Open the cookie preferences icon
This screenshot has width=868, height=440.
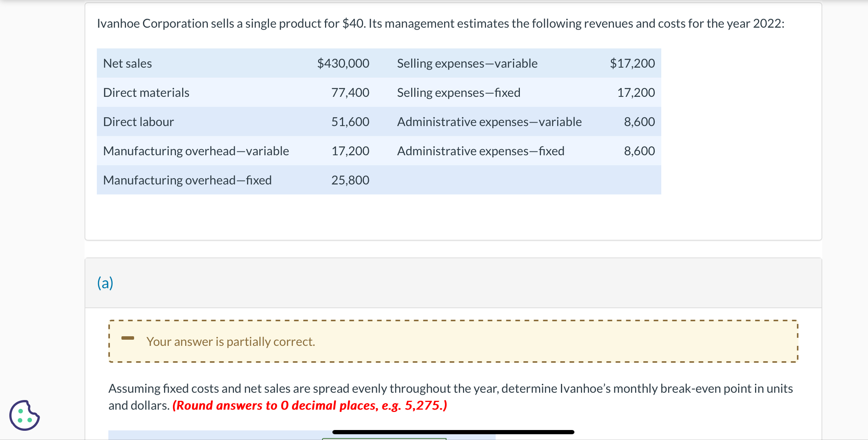tap(24, 415)
